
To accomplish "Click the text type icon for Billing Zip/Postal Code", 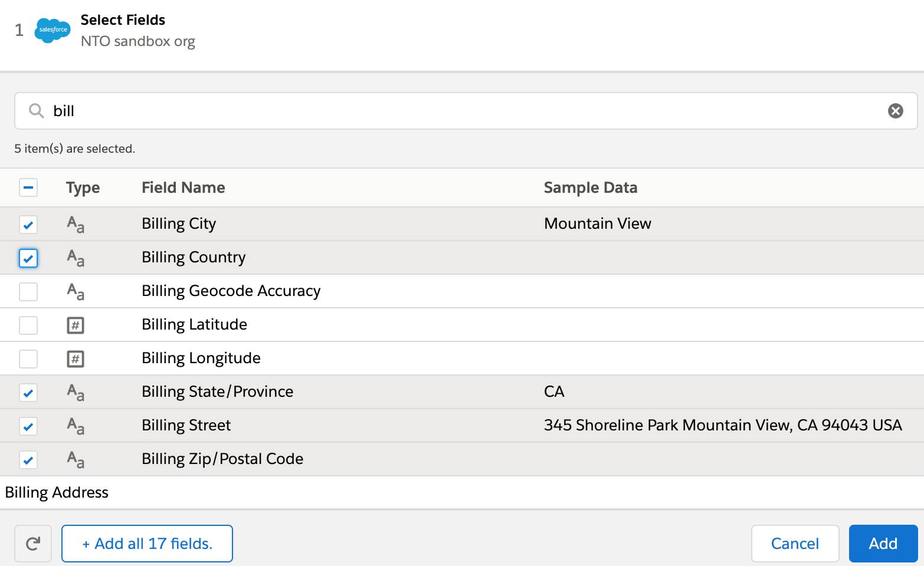I will coord(76,459).
